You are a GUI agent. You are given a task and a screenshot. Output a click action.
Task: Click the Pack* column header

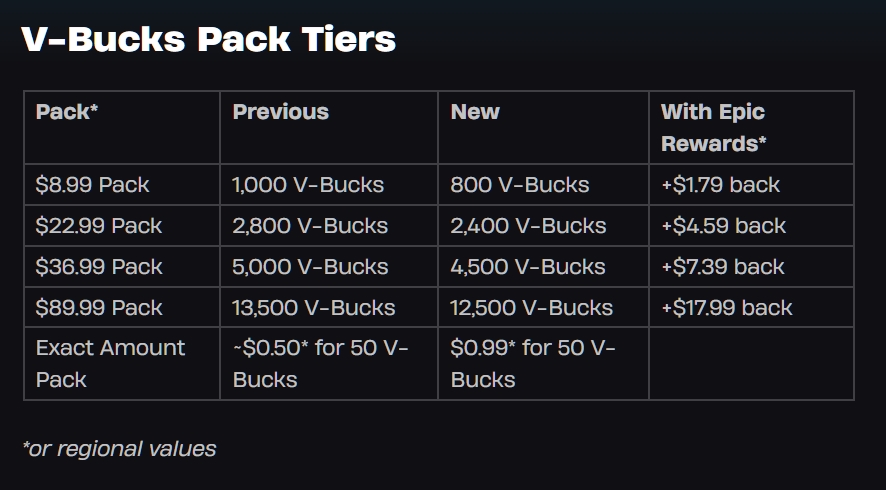point(67,112)
